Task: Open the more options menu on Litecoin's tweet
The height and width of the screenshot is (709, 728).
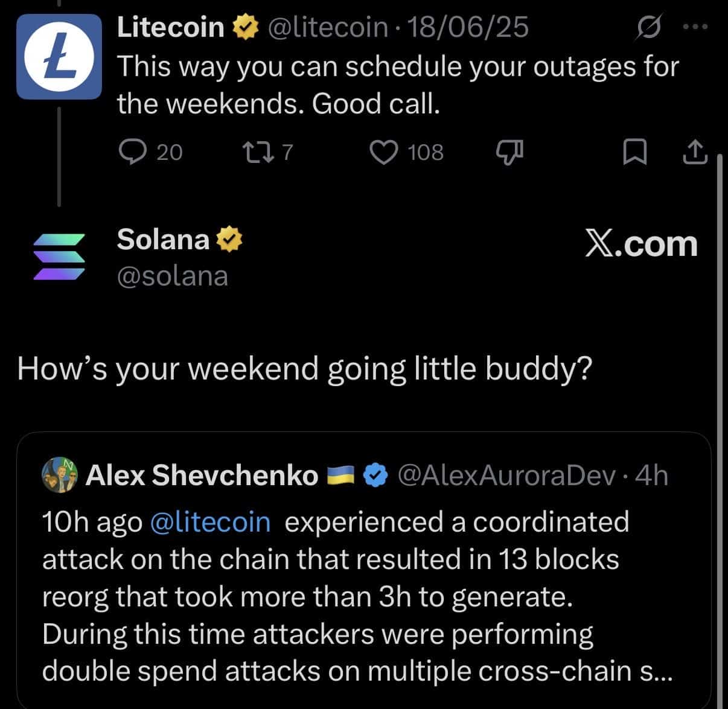Action: tap(694, 25)
